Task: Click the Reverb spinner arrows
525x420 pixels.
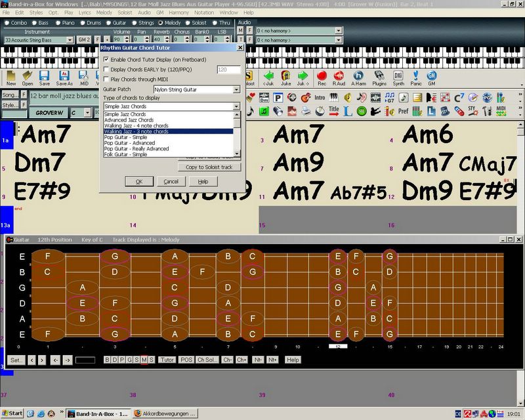Action: 167,39
